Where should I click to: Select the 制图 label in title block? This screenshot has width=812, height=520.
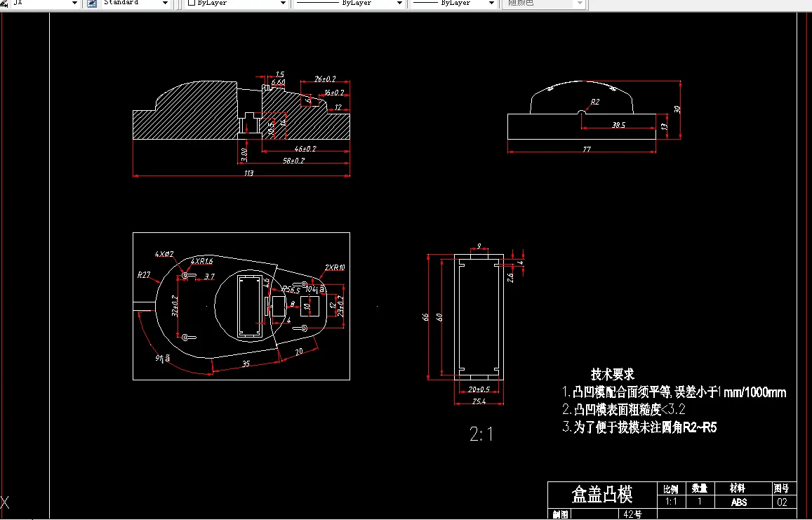[560, 514]
